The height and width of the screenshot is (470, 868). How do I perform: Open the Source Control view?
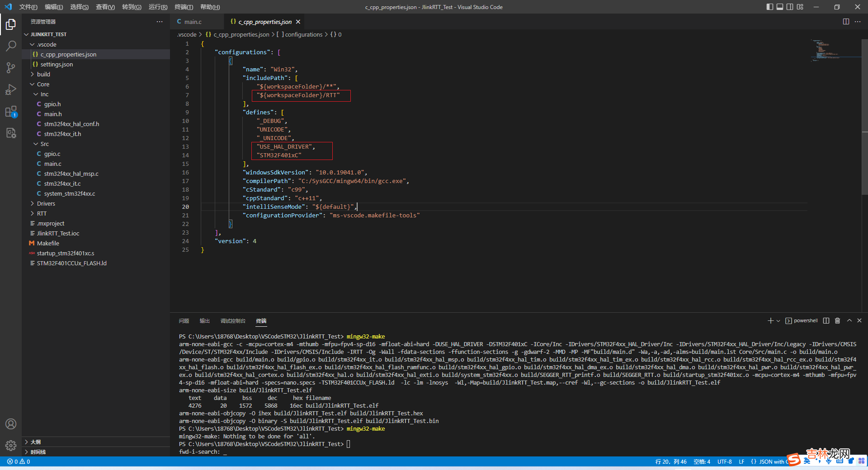pos(11,67)
